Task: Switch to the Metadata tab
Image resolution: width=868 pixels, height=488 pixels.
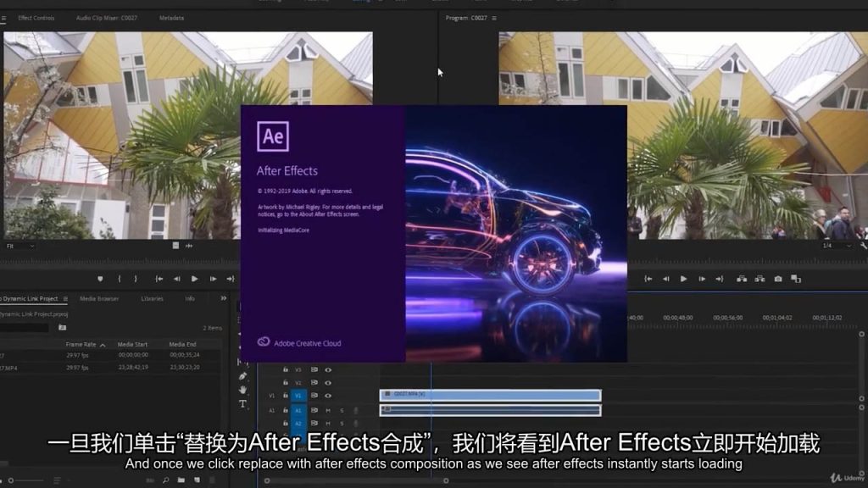Action: 171,19
